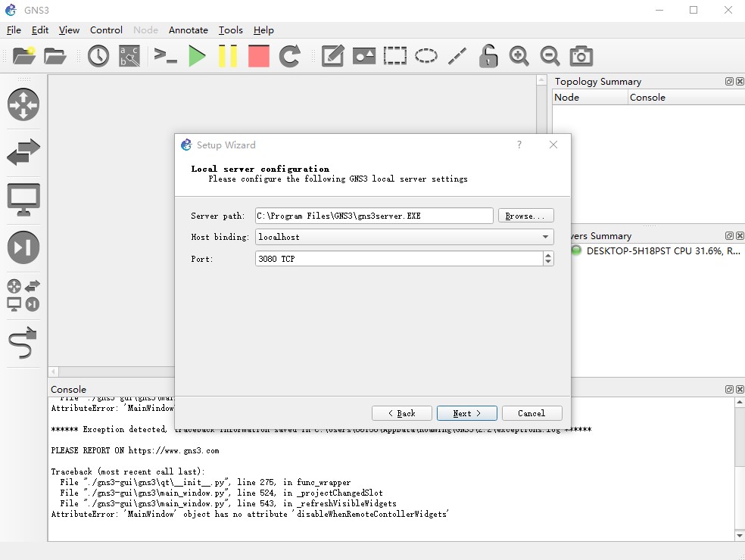Click the Back button in wizard
This screenshot has height=560, width=745.
click(x=401, y=413)
